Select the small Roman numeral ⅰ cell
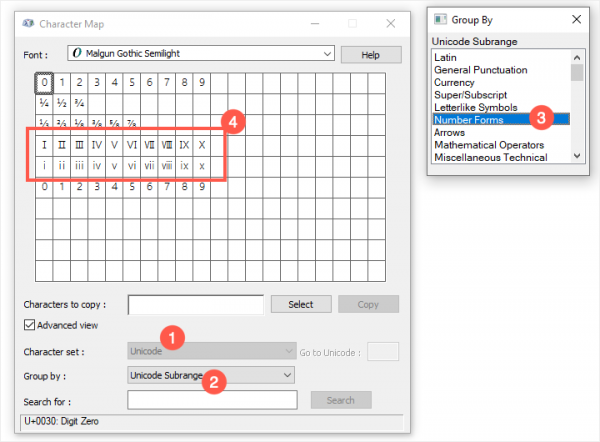Viewport: 600px width, 442px height. [x=44, y=166]
